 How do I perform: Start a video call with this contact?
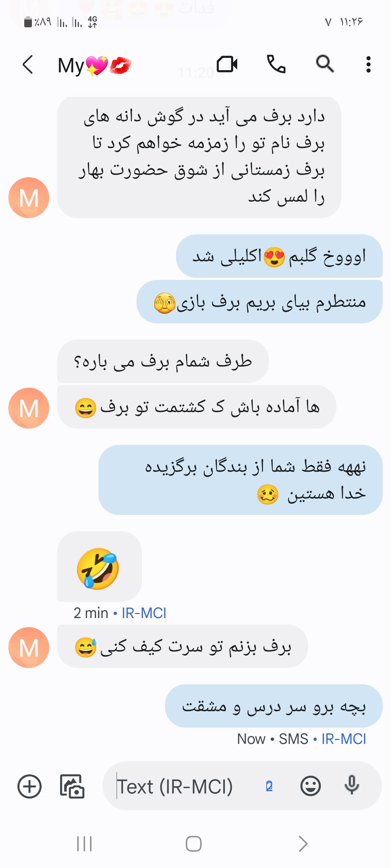pos(227,64)
